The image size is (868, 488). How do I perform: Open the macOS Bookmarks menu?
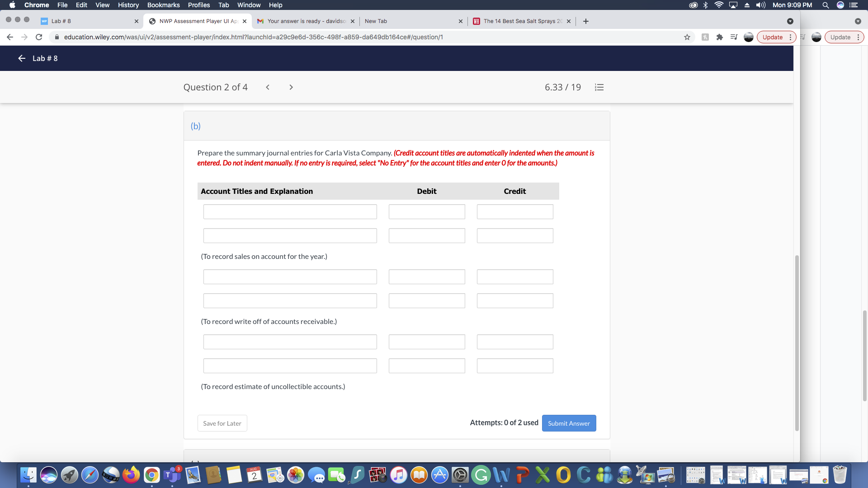coord(163,5)
